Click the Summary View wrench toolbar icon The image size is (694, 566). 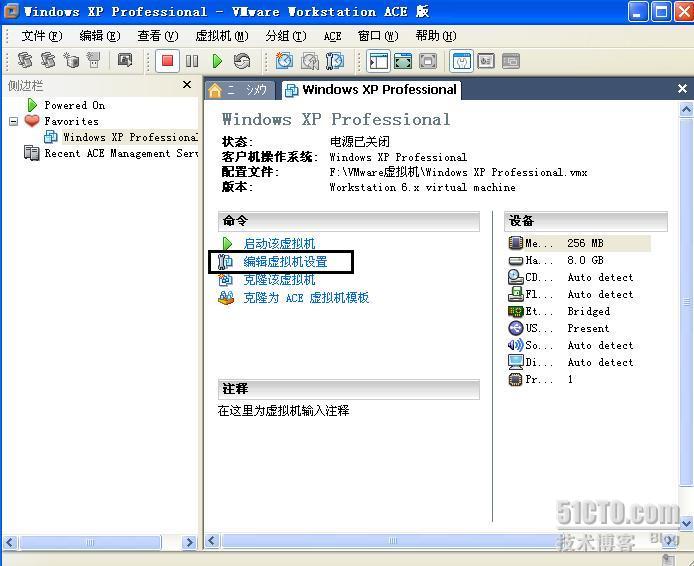(x=461, y=61)
